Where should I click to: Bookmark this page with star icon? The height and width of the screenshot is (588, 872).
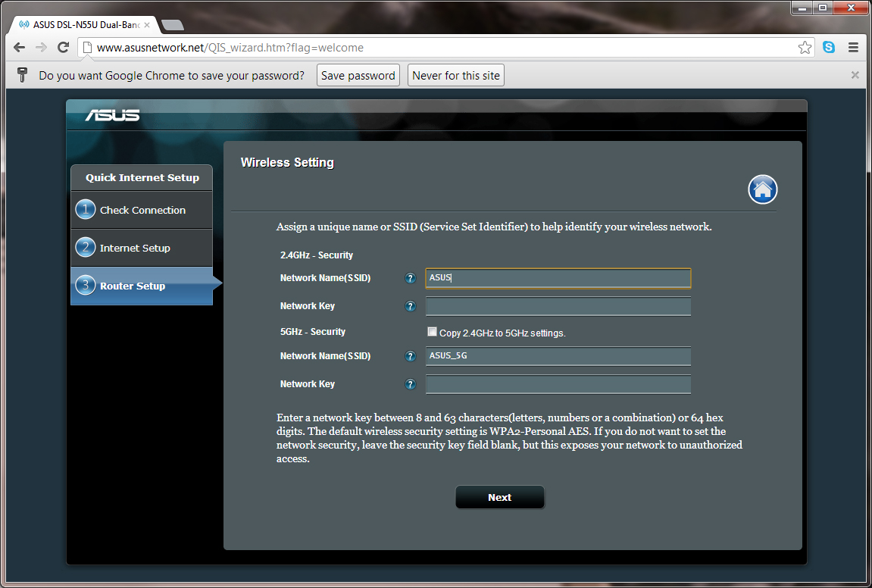coord(804,47)
